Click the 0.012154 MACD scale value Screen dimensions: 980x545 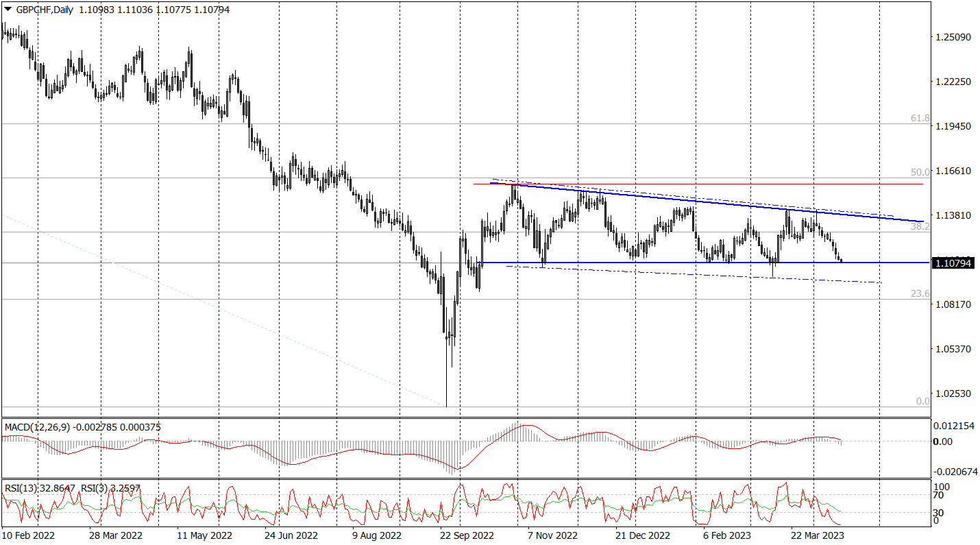[953, 426]
